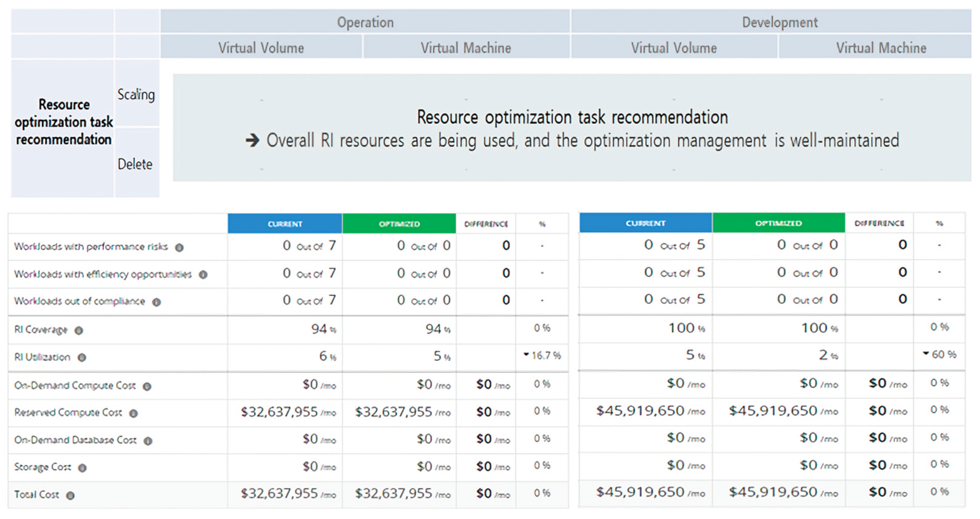Click Virtual Machine header under Development
Screen dimensions: 980x519
[x=881, y=48]
